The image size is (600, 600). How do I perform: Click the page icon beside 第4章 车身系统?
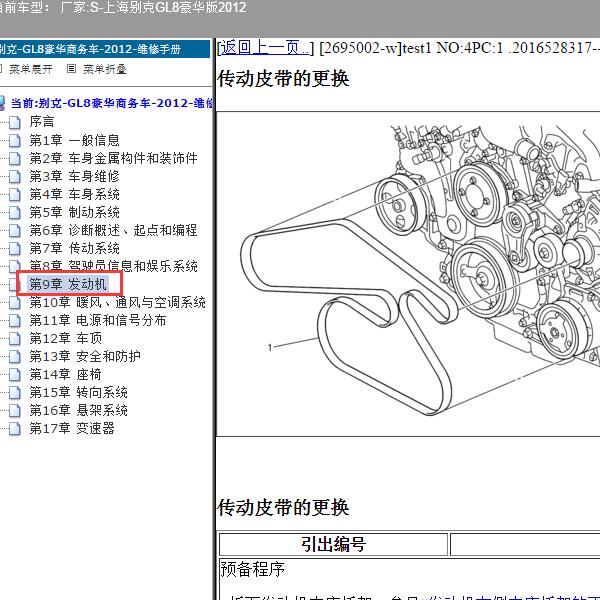pos(15,194)
